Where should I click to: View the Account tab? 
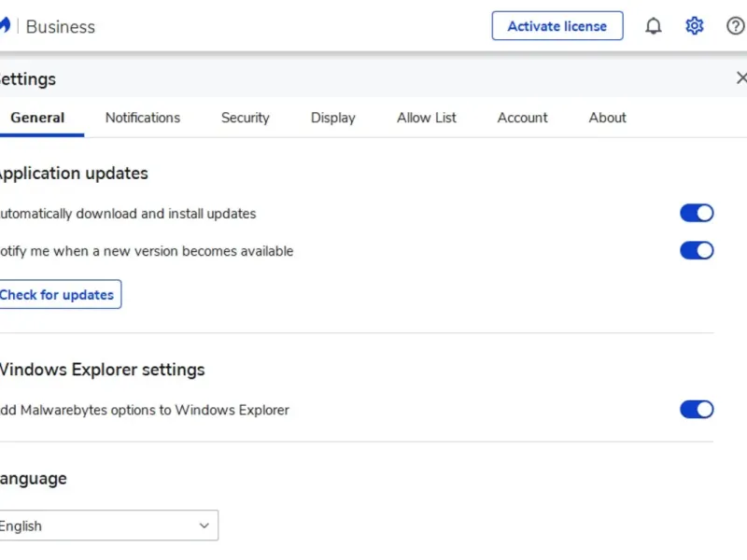523,118
